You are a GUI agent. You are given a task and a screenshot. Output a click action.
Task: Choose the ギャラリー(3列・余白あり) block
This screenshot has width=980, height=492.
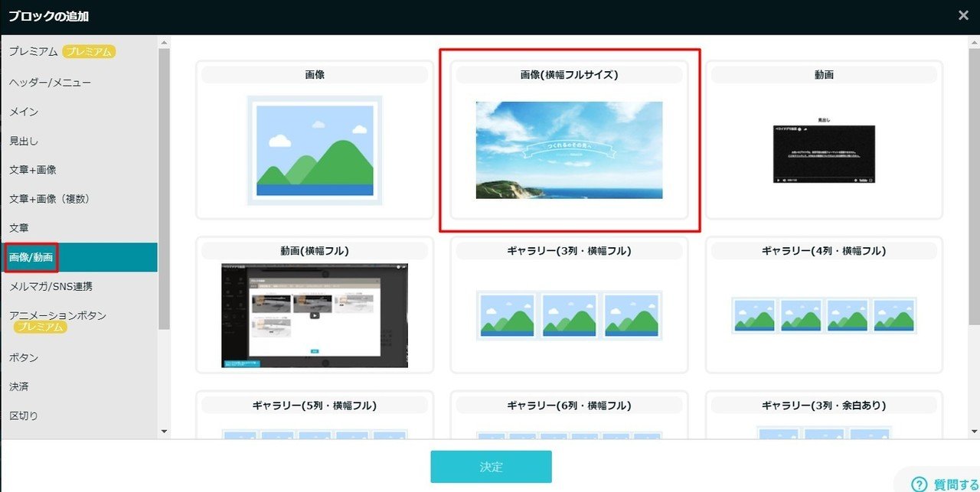point(824,415)
